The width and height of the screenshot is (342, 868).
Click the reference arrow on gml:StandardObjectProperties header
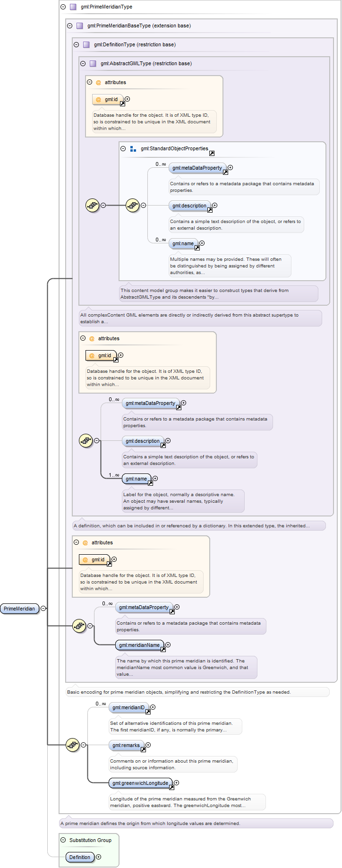(x=212, y=153)
